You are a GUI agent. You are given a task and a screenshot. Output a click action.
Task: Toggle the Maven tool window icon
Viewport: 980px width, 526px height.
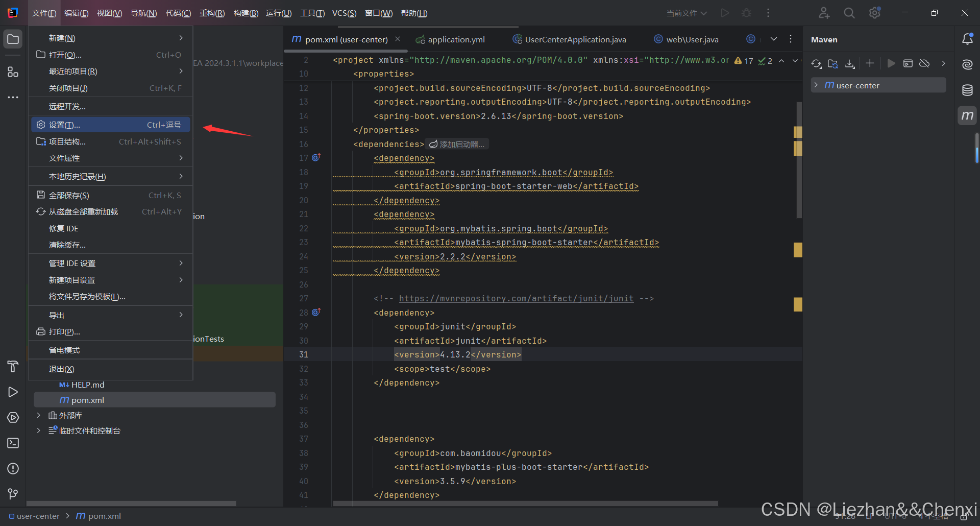click(967, 115)
